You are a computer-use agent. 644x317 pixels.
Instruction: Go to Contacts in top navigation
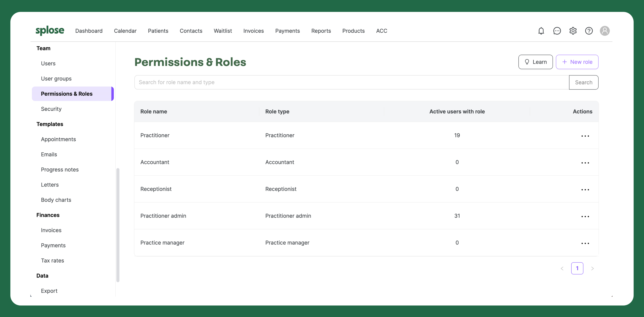(191, 31)
